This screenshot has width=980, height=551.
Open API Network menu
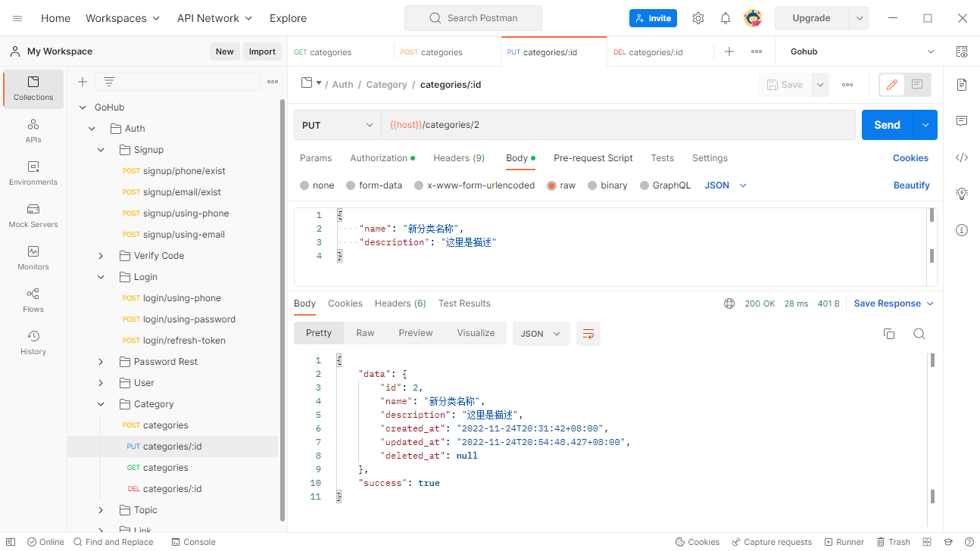tap(215, 18)
